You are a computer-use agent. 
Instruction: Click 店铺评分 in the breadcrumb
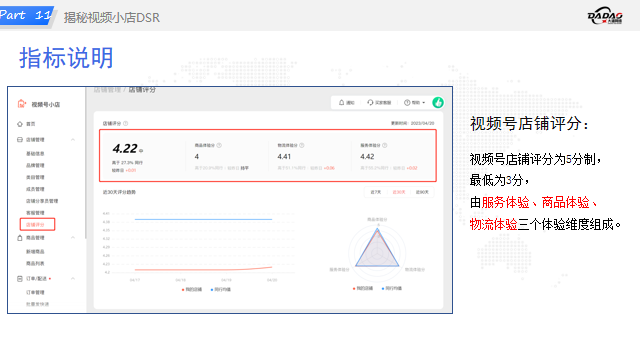(142, 90)
